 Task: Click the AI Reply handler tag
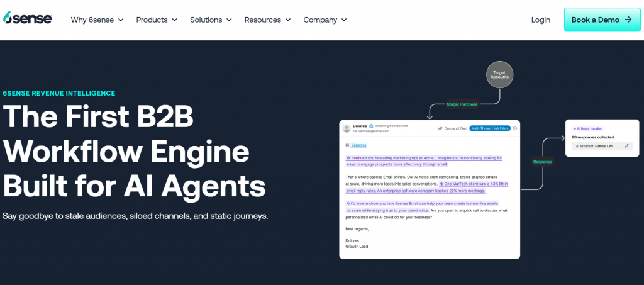click(x=587, y=128)
